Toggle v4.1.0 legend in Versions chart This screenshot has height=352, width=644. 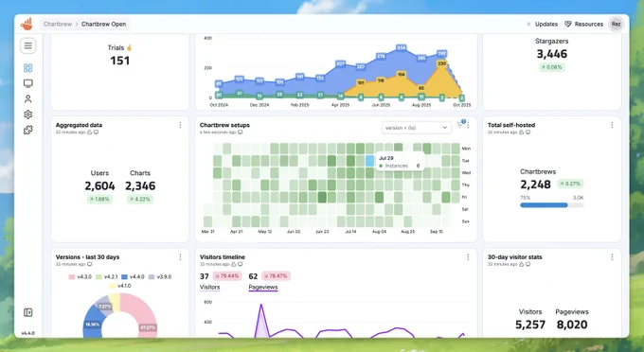(120, 286)
